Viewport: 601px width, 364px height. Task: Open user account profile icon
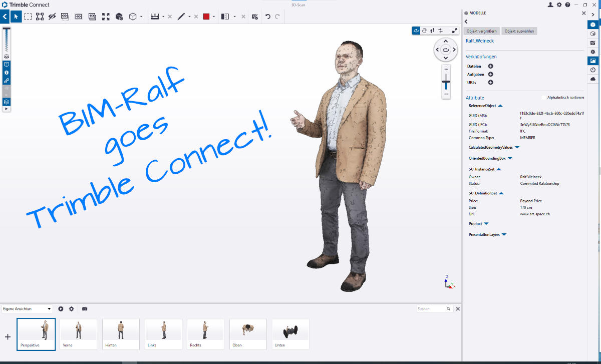pyautogui.click(x=551, y=5)
